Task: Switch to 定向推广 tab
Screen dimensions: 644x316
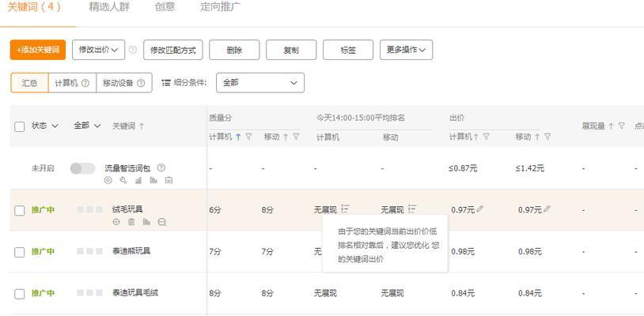Action: click(221, 7)
